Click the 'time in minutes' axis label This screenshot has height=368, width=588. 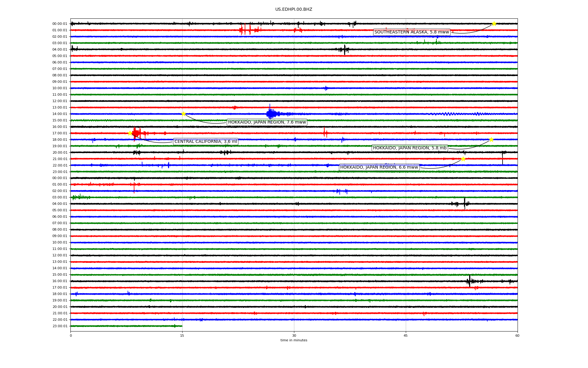point(294,340)
